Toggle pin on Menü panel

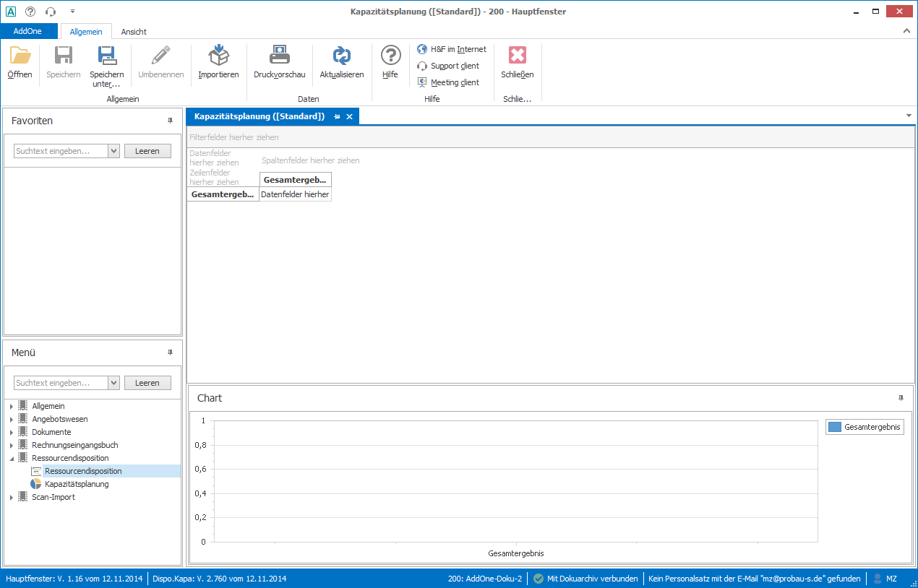pos(171,353)
